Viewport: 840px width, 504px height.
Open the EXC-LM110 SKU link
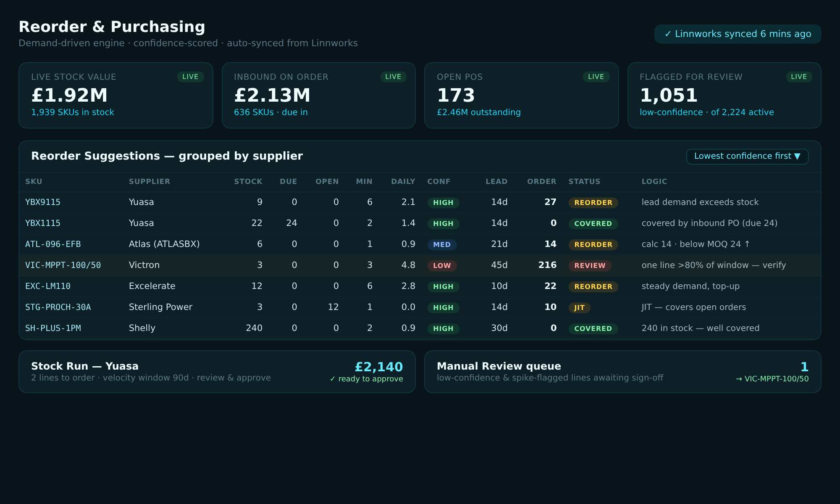[48, 286]
